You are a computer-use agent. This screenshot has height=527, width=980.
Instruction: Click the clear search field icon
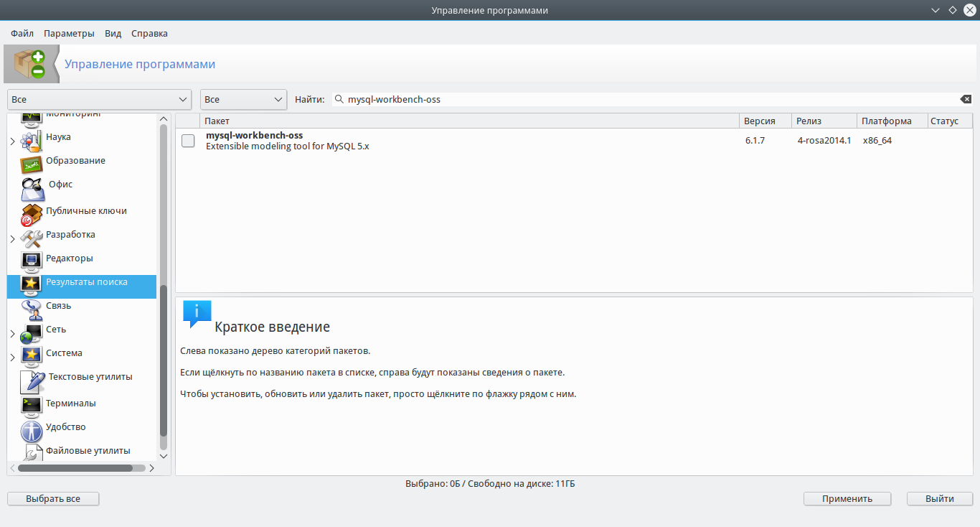[966, 99]
